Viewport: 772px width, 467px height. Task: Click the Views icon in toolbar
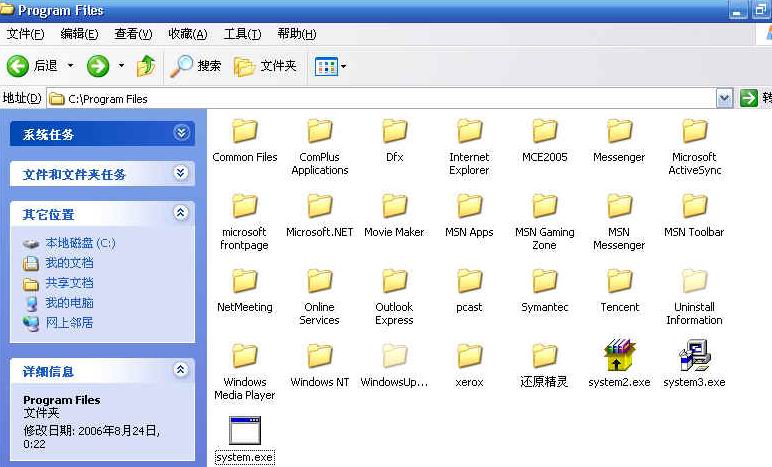point(326,66)
